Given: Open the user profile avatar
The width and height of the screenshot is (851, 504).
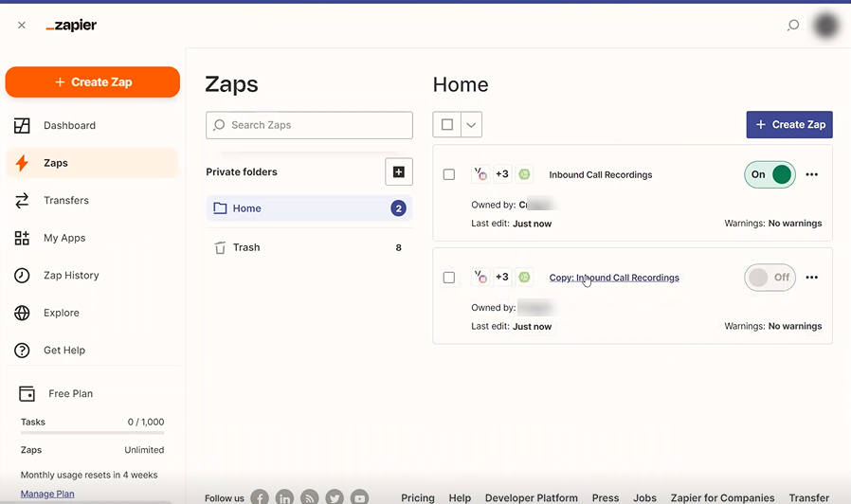Looking at the screenshot, I should tap(826, 25).
